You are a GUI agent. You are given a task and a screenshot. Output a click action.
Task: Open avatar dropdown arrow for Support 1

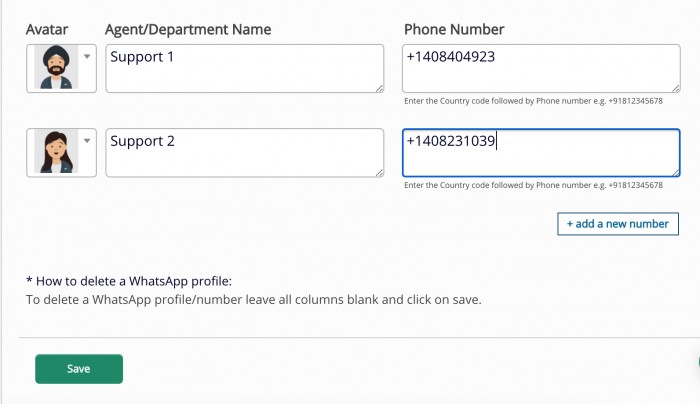pyautogui.click(x=87, y=56)
